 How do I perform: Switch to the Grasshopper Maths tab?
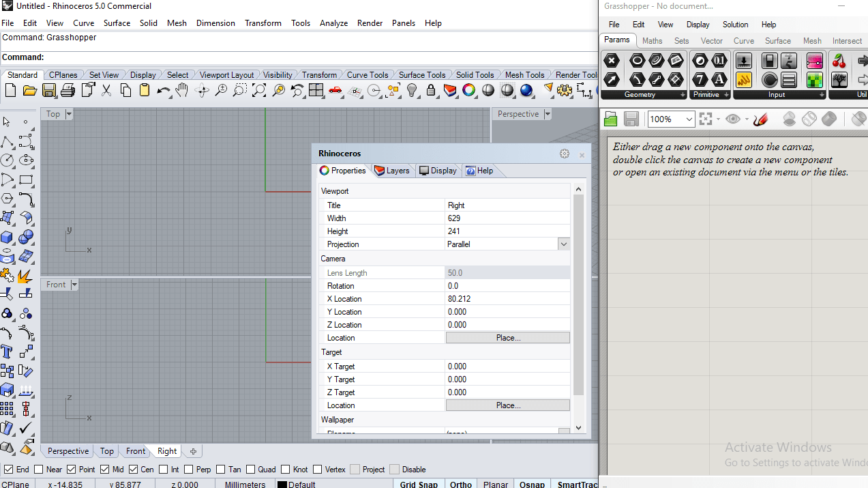pyautogui.click(x=652, y=41)
